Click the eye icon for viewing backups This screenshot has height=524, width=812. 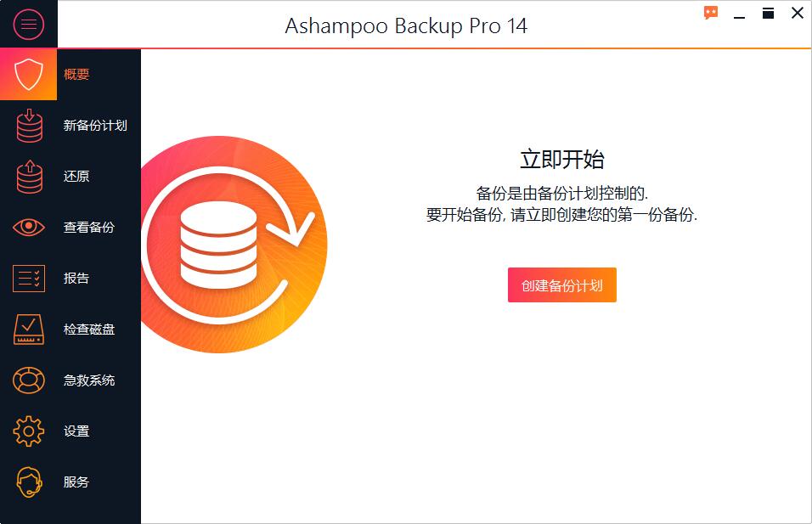(29, 227)
